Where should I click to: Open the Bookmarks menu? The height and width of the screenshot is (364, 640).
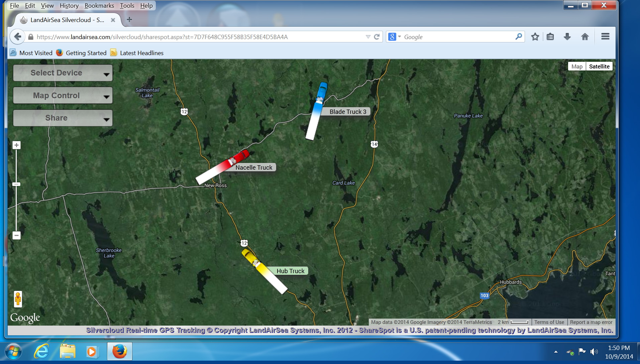click(x=99, y=5)
